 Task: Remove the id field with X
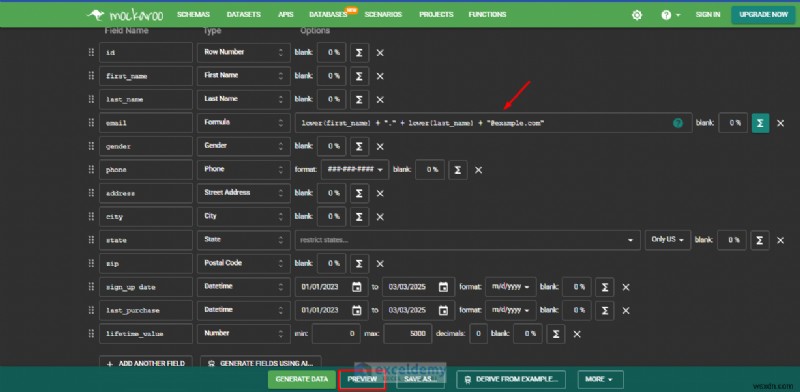point(380,53)
